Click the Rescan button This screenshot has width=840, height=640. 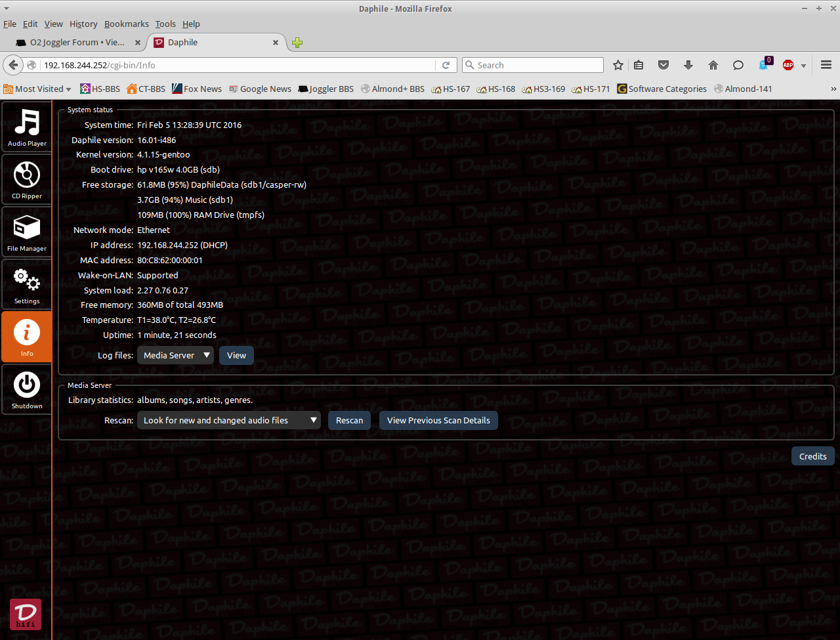[x=349, y=420]
